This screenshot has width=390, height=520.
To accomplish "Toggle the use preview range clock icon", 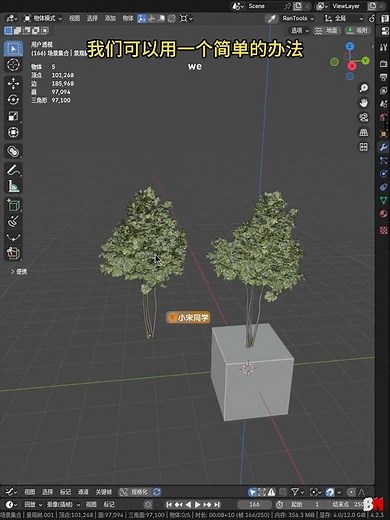I will point(279,504).
